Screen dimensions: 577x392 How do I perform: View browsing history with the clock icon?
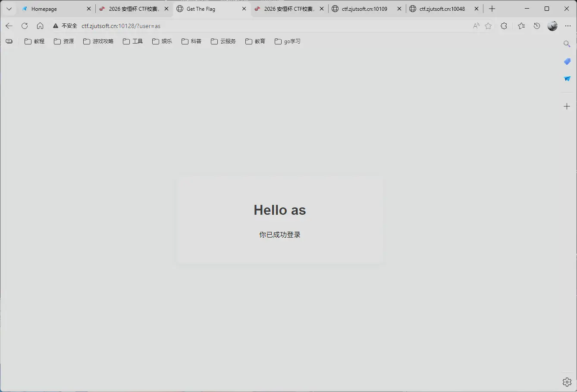(x=536, y=26)
